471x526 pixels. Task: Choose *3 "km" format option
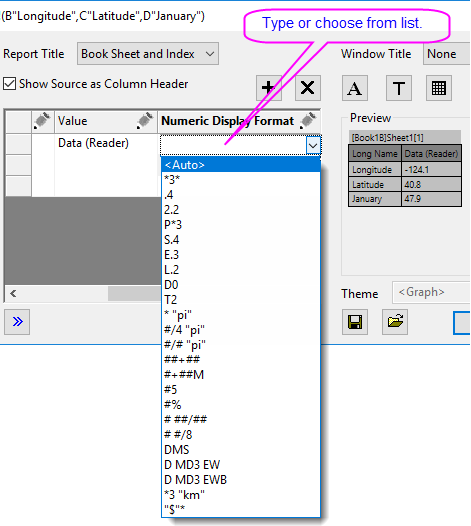coord(241,494)
